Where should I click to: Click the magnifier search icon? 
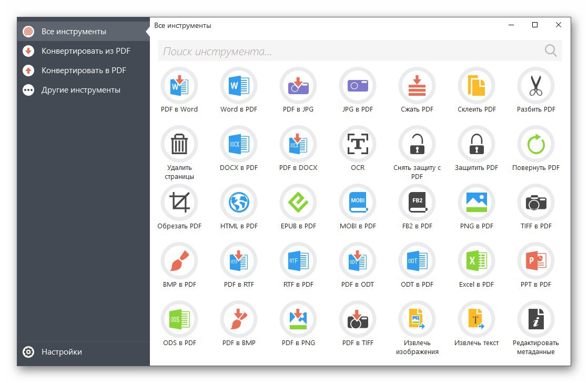click(x=551, y=51)
